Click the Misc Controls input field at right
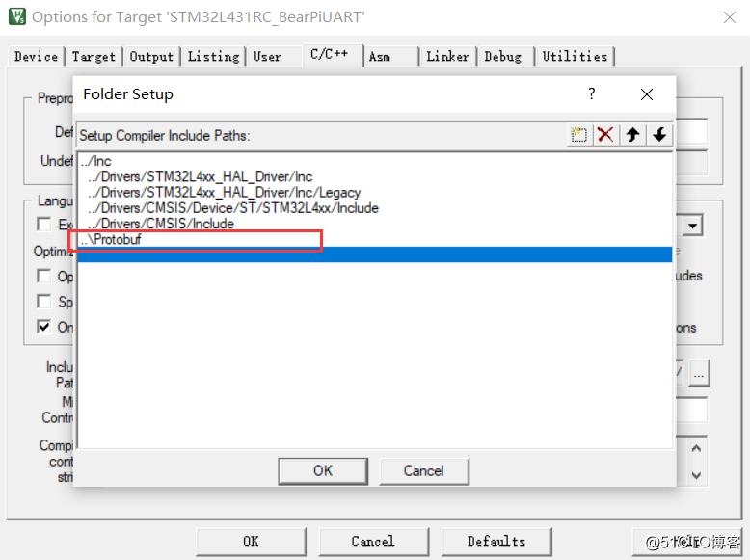The image size is (750, 560). [x=691, y=411]
